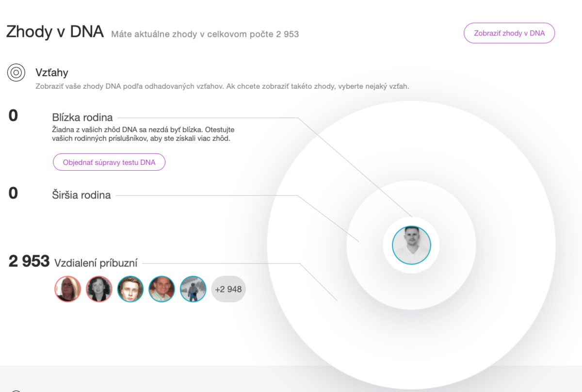Click the total matches count subtitle text
This screenshot has height=392, width=582.
205,34
